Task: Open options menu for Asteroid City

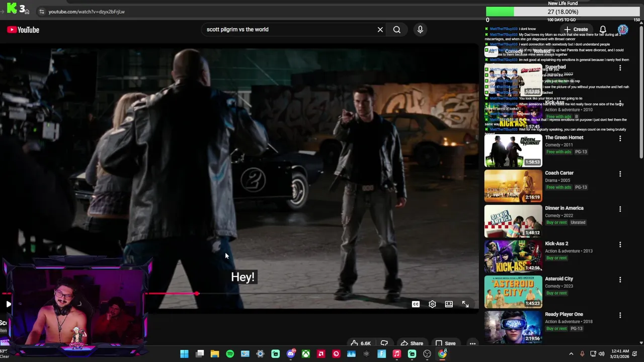Action: pyautogui.click(x=620, y=280)
